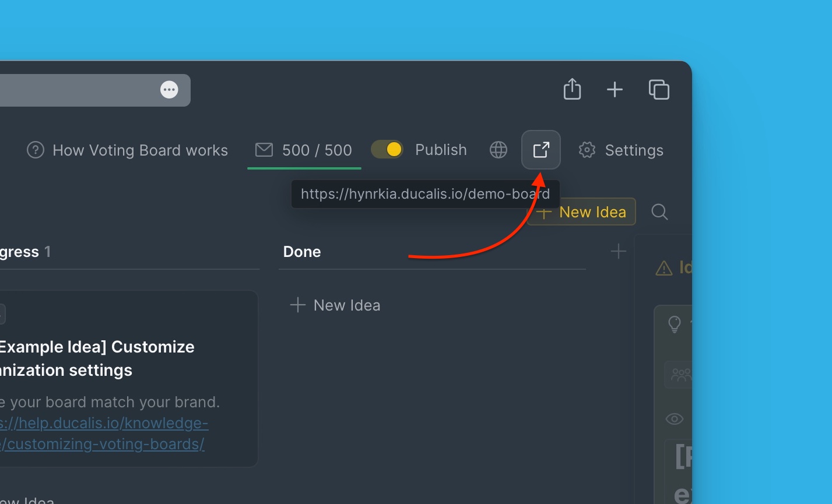Click the eye visibility icon in the side panel

pyautogui.click(x=674, y=418)
